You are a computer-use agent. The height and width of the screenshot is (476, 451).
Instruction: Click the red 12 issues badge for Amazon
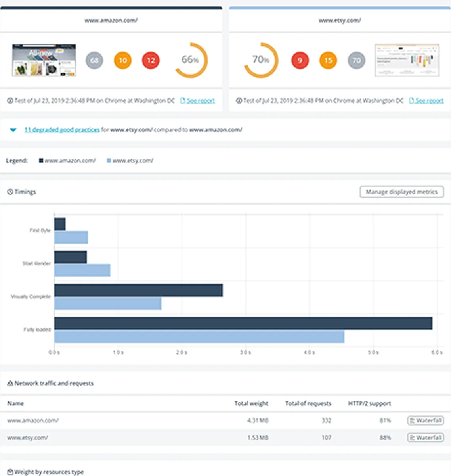pos(151,61)
